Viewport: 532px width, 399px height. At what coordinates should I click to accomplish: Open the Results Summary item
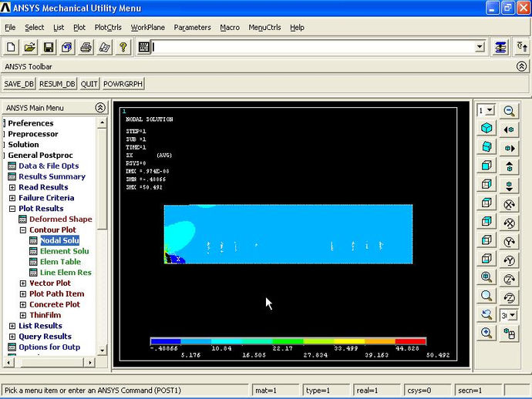pyautogui.click(x=52, y=176)
